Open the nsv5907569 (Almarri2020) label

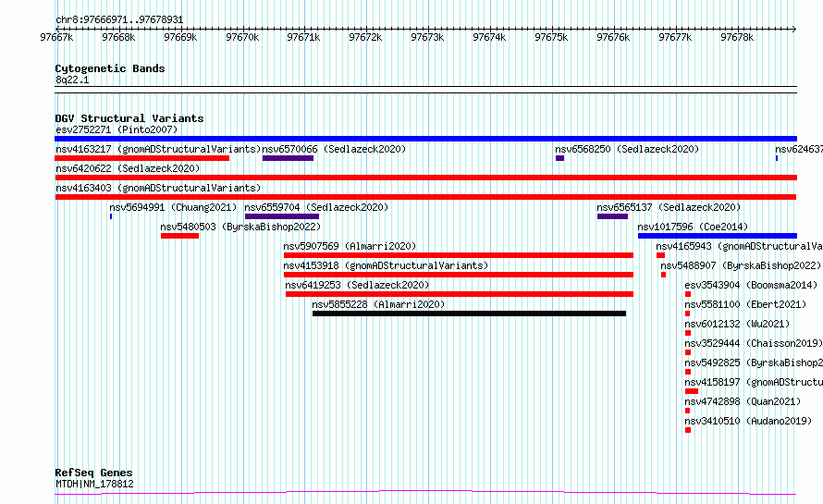click(350, 246)
